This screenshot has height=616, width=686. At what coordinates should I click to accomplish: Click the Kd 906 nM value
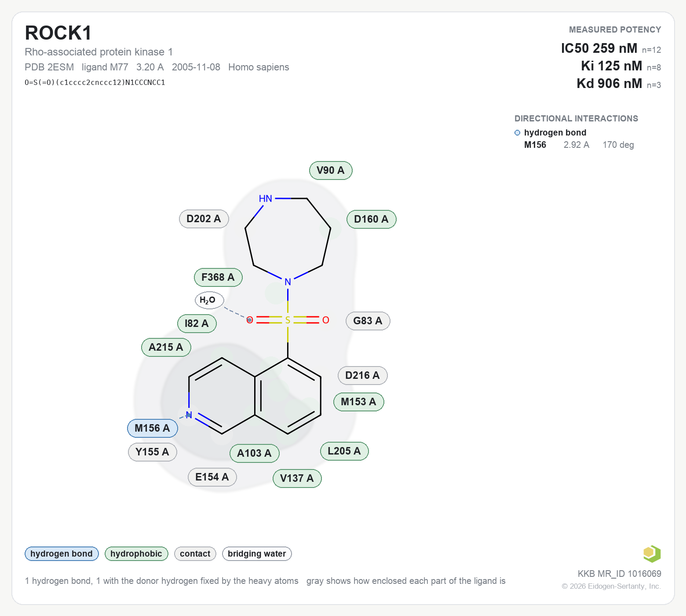[609, 83]
